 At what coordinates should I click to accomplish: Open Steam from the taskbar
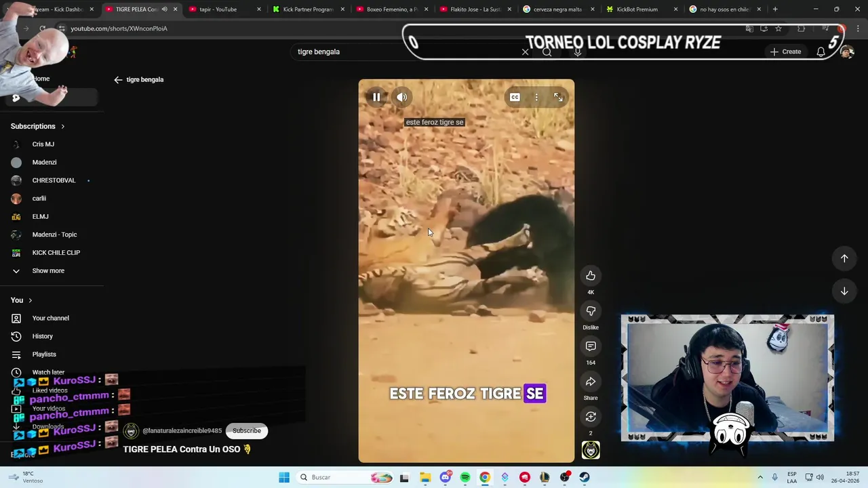pyautogui.click(x=585, y=477)
